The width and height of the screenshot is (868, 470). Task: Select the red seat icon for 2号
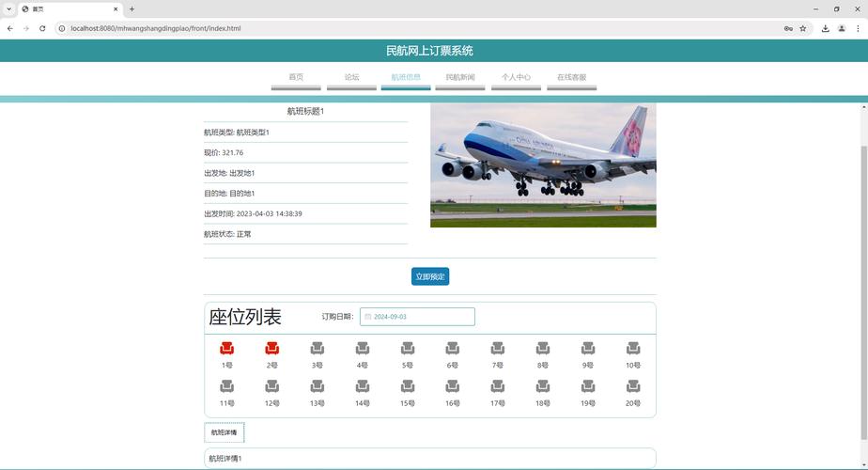coord(271,349)
